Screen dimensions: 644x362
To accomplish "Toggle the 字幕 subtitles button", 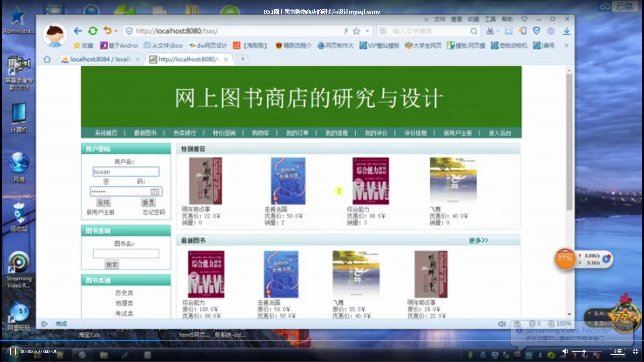I will pos(618,351).
